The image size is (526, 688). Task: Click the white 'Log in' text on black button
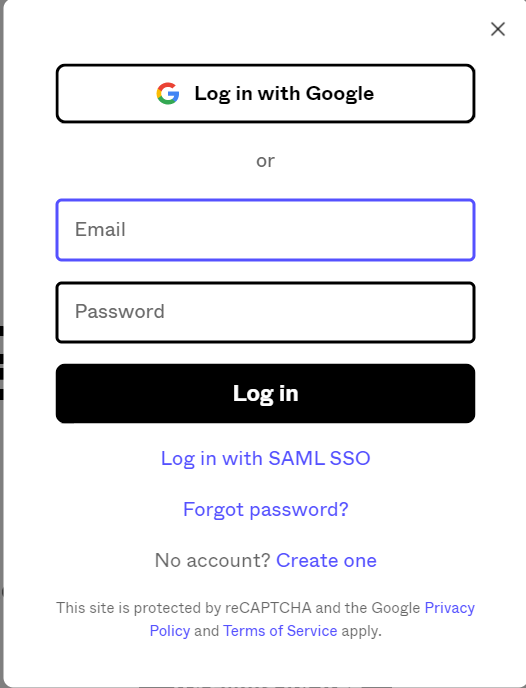pos(265,394)
